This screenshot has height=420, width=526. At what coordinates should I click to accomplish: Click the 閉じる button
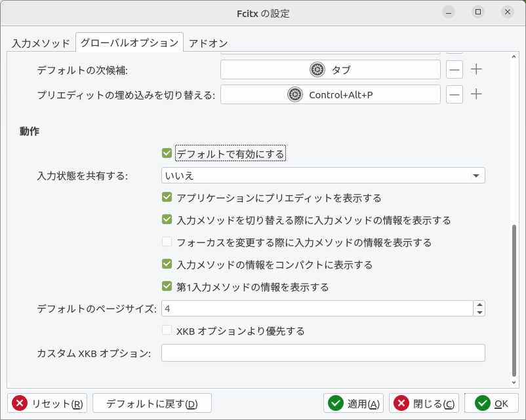tap(424, 404)
